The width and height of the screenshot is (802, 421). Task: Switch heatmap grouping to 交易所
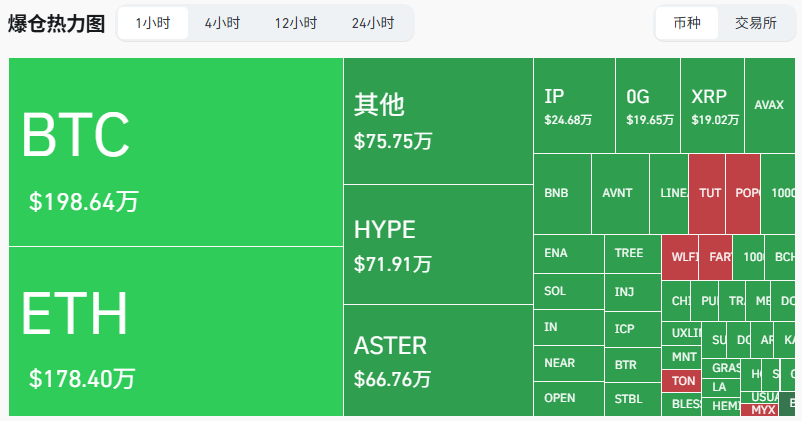(x=756, y=23)
